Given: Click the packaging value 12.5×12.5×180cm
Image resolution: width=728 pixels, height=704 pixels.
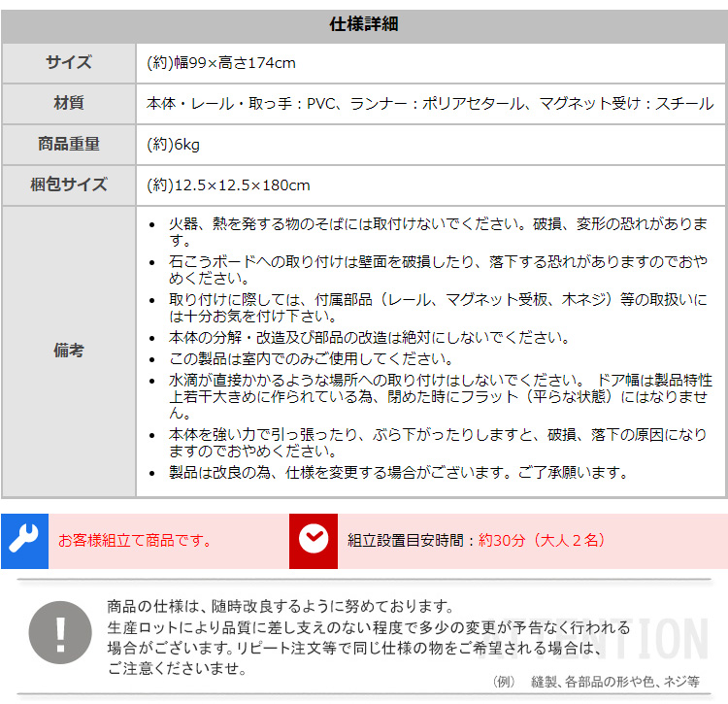Looking at the screenshot, I should click(x=228, y=185).
